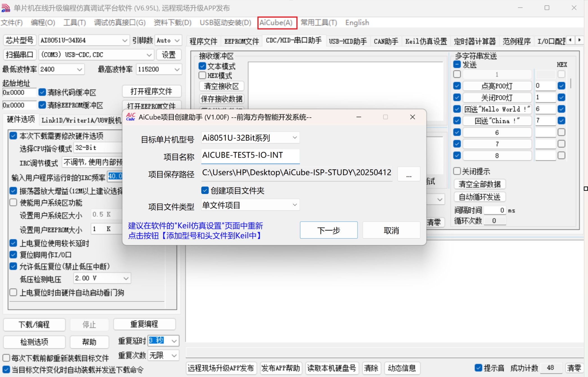Toggle 每次下载前都重新装载目标文件 checkbox
The height and width of the screenshot is (377, 588).
pyautogui.click(x=6, y=358)
